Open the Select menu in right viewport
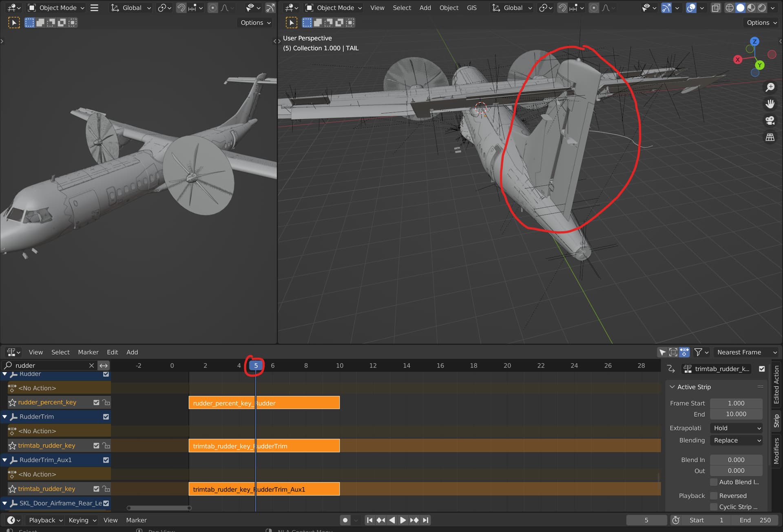The height and width of the screenshot is (532, 783). point(401,7)
